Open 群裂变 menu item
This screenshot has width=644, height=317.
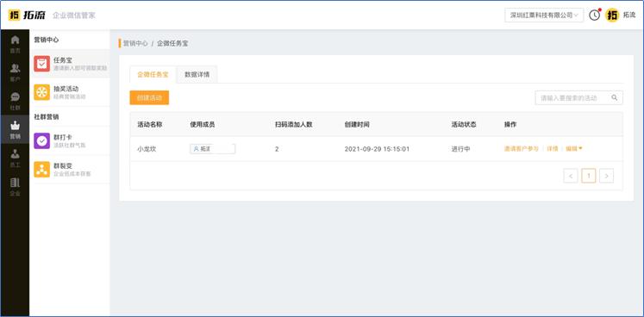(70, 170)
